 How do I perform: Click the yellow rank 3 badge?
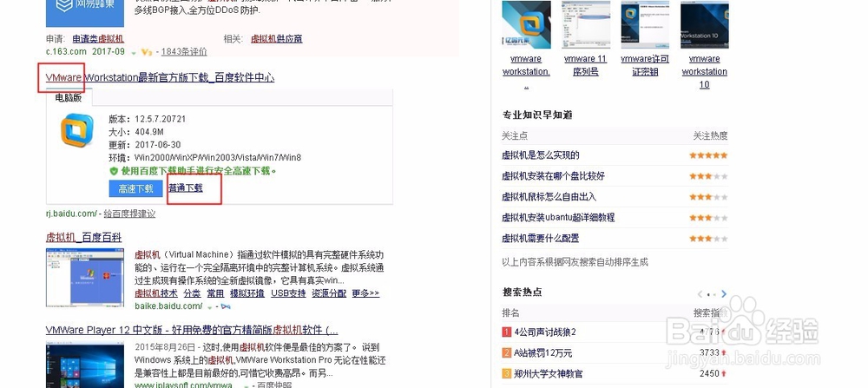point(507,373)
